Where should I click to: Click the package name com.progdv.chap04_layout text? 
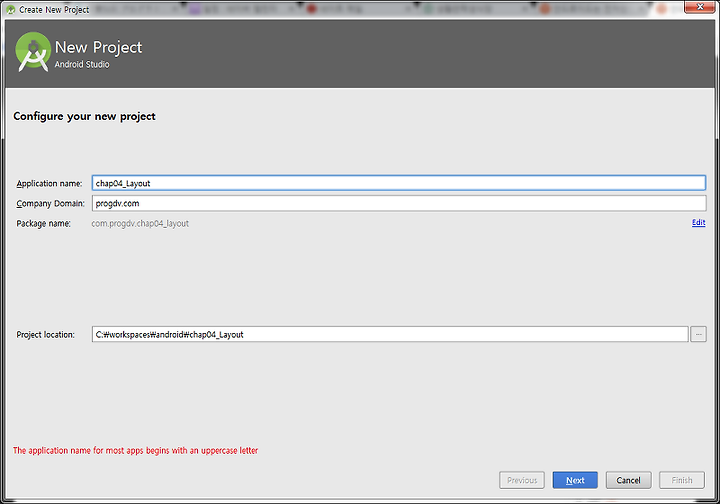pos(140,224)
